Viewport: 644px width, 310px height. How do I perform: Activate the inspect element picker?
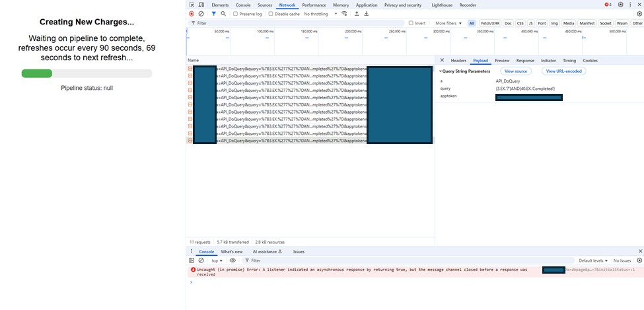pos(192,5)
